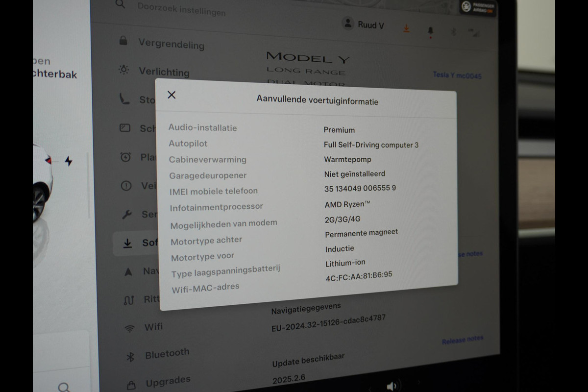Click the LONG RANGE text
588x392 pixels.
click(306, 71)
